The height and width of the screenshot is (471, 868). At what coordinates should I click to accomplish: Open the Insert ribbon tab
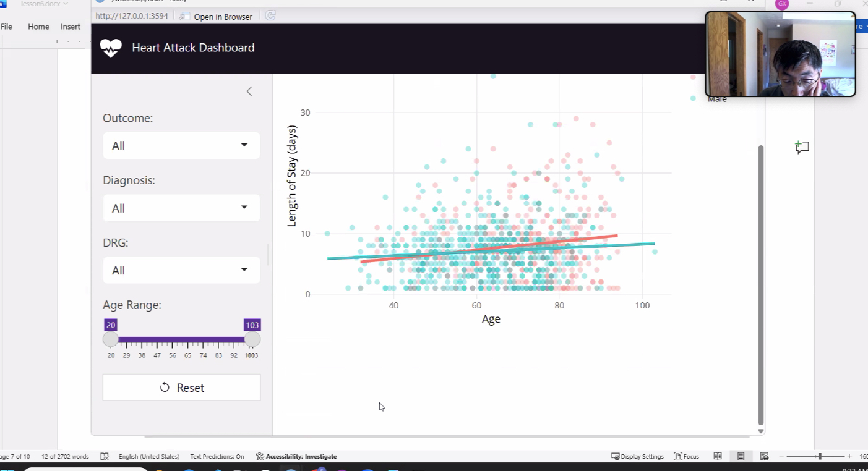71,27
